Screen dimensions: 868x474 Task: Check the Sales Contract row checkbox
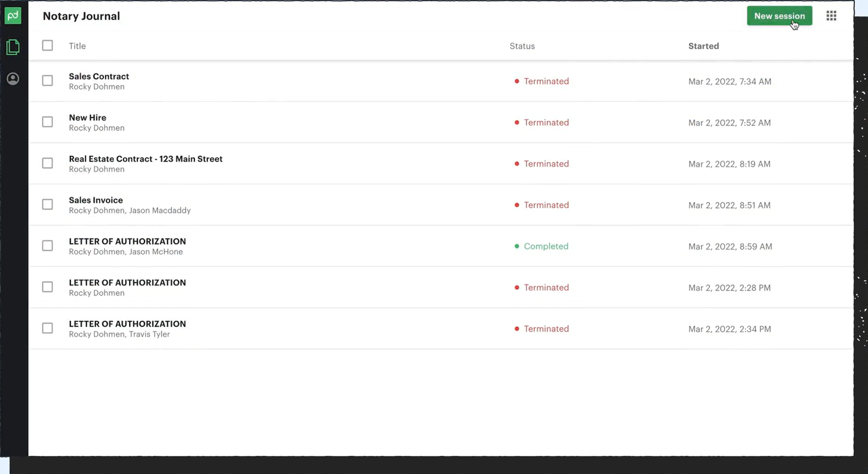click(x=48, y=81)
